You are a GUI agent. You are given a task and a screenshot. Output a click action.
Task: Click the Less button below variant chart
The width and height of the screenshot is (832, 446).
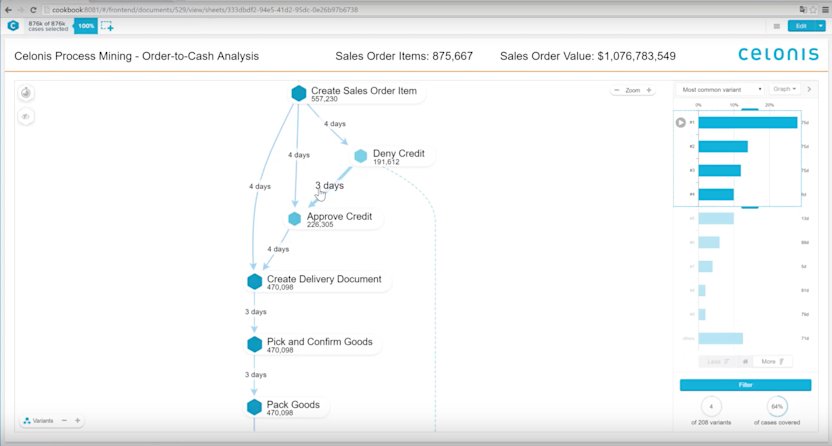tap(718, 362)
